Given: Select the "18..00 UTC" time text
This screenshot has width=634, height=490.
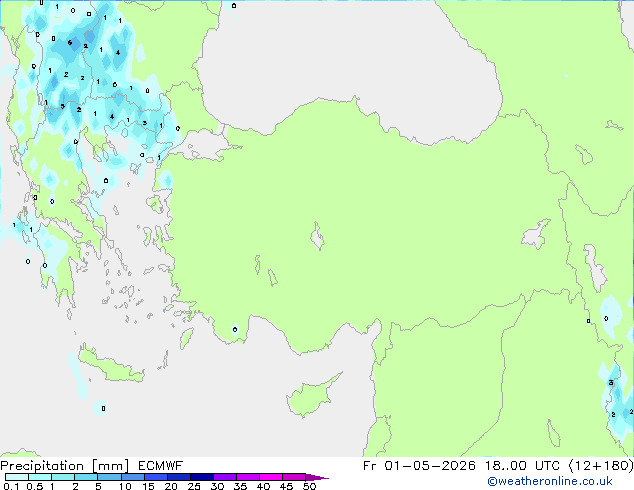Looking at the screenshot, I should [523, 466].
